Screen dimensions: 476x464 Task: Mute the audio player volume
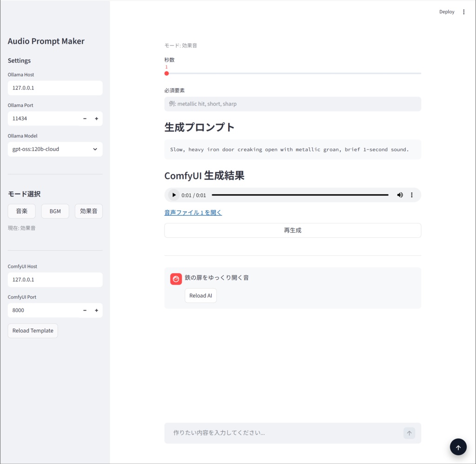[400, 195]
